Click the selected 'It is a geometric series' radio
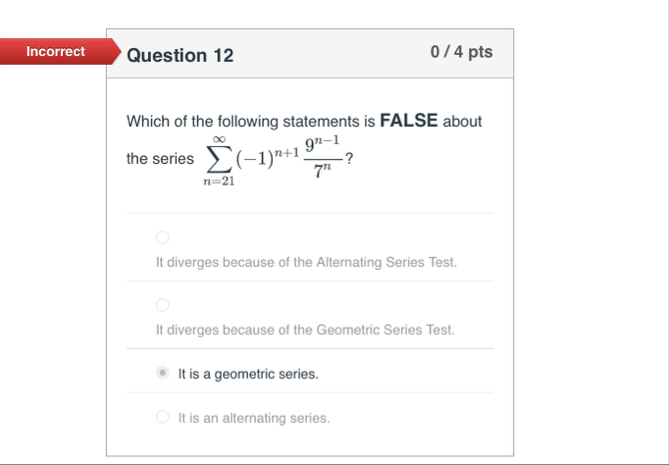Screen dimensions: 669x465 pyautogui.click(x=163, y=373)
